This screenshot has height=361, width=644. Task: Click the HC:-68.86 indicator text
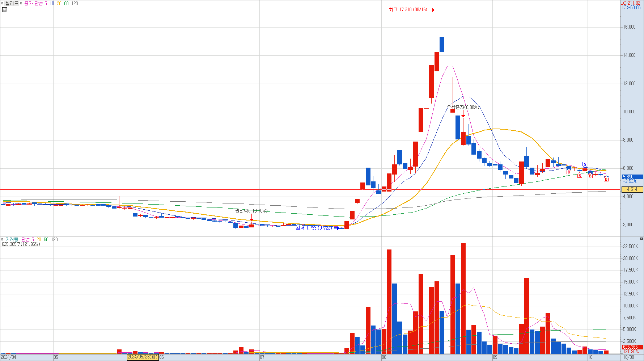point(630,7)
